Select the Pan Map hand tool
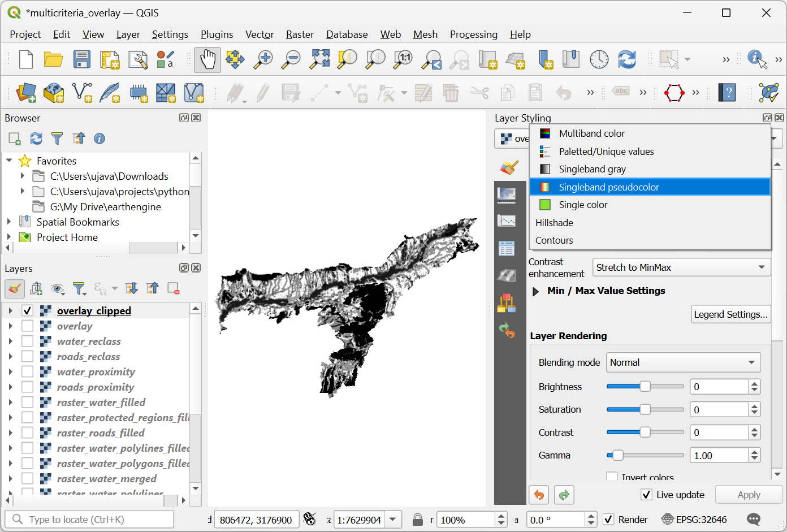This screenshot has height=532, width=787. click(207, 59)
